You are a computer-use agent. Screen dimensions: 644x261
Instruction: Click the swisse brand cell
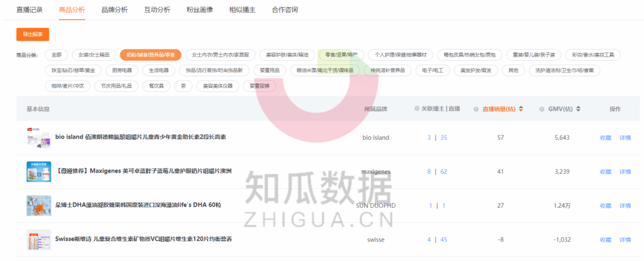tap(376, 239)
